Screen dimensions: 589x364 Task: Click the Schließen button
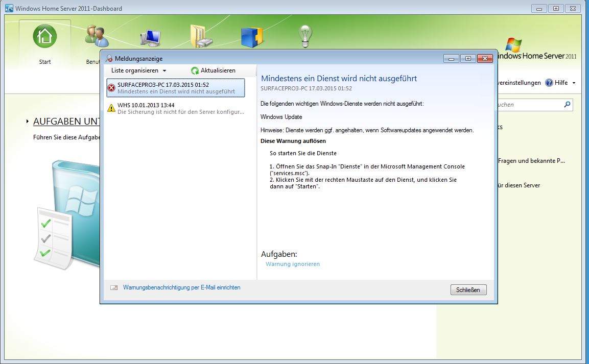click(x=468, y=289)
